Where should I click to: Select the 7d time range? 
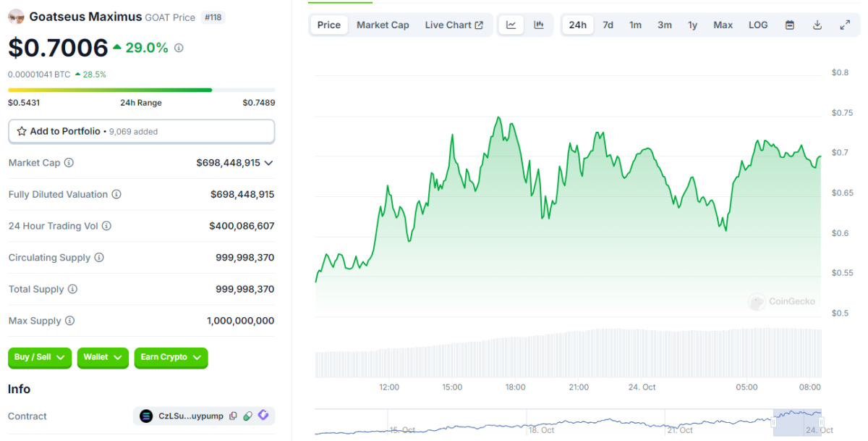click(x=608, y=25)
